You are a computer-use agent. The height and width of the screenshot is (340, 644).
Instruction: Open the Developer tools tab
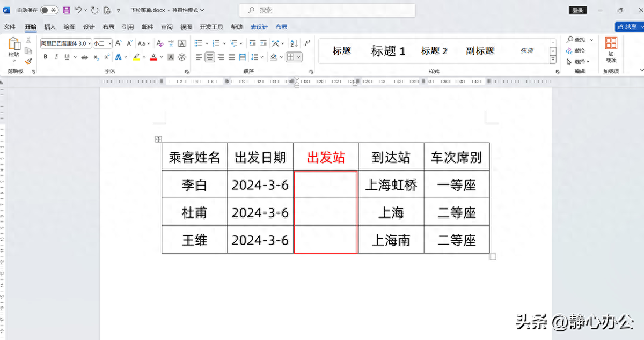pos(211,27)
